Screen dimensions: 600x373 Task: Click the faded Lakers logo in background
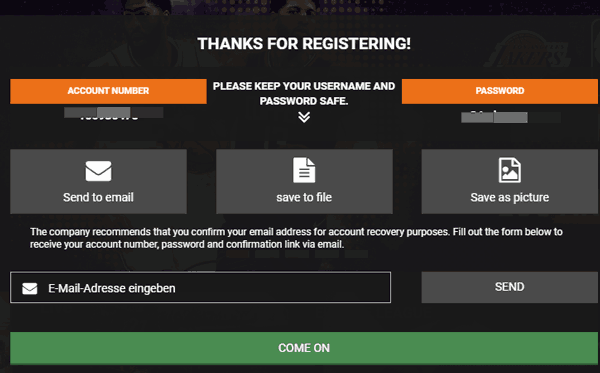point(527,52)
